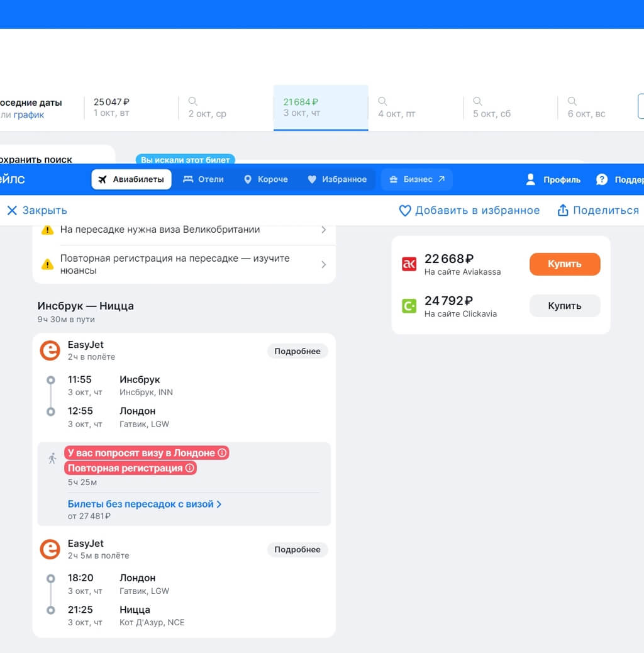The image size is (644, 653).
Task: Click the 11:55 Инсбрук departure time
Action: click(79, 380)
